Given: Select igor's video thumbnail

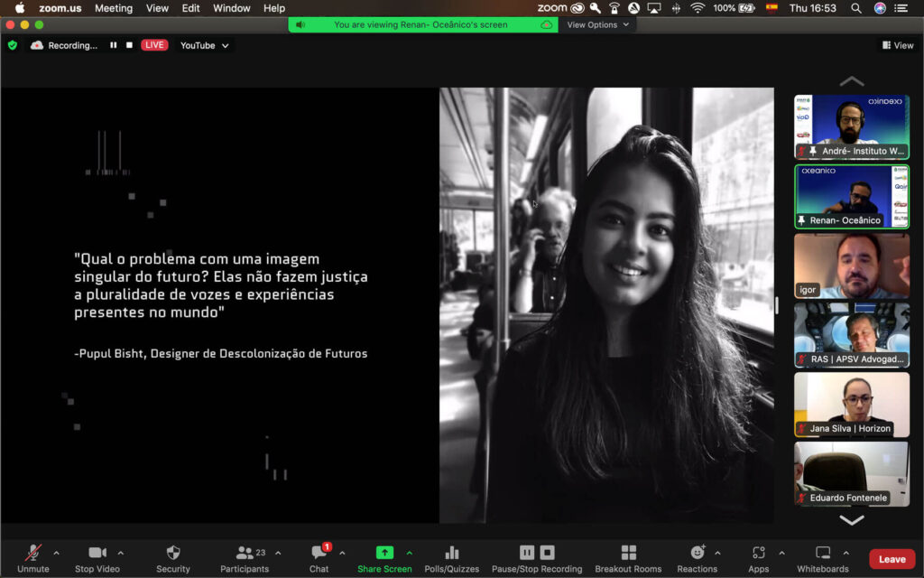Looking at the screenshot, I should (x=851, y=266).
